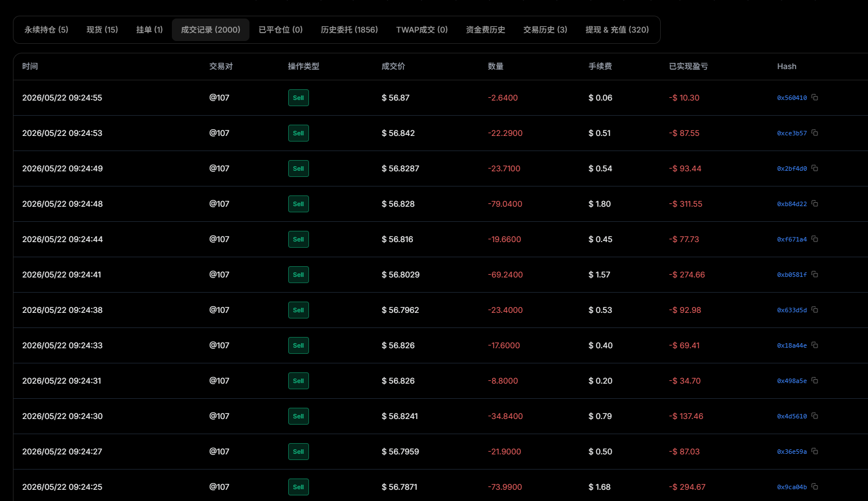The image size is (868, 501).
Task: Open transaction hash link 0xce3b57
Action: 792,133
